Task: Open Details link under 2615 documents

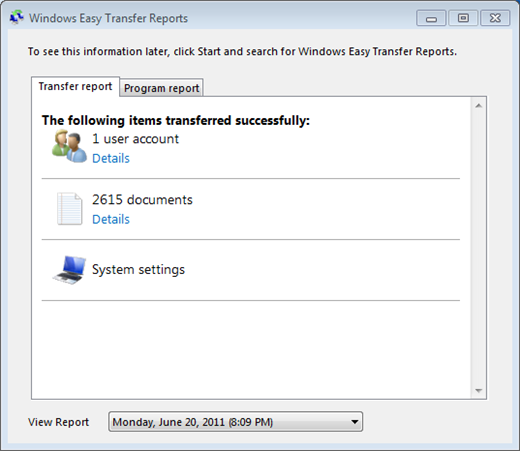Action: coord(111,219)
